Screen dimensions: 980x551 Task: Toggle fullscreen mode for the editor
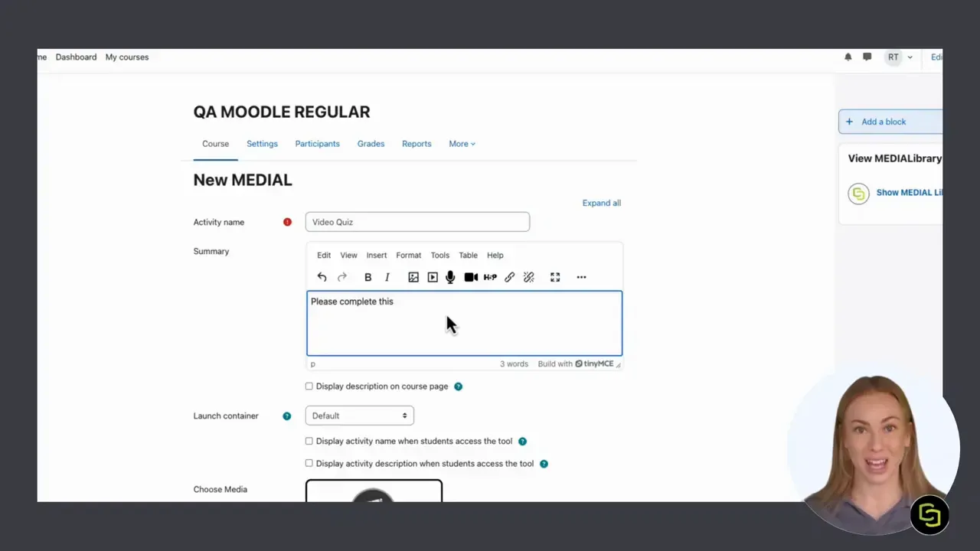click(555, 277)
